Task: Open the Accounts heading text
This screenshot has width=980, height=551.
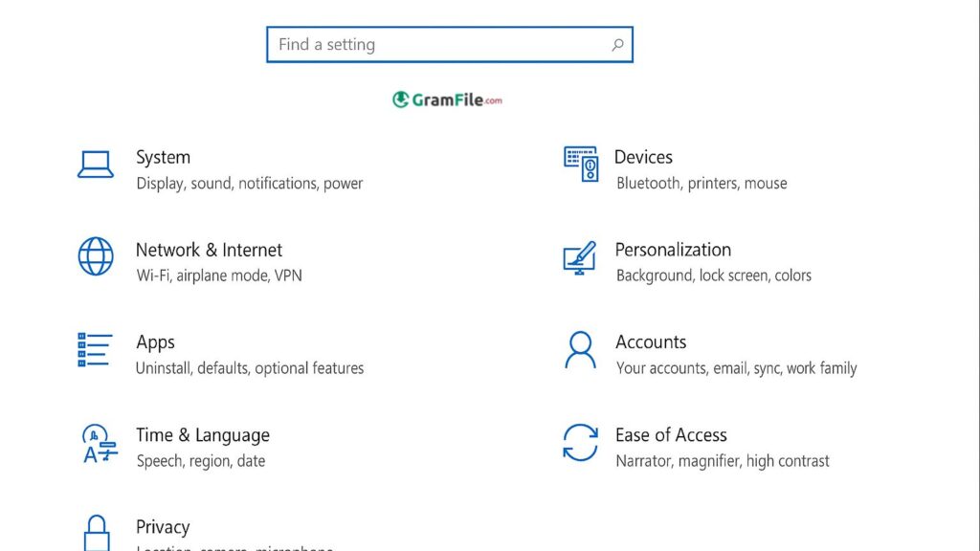Action: click(651, 342)
